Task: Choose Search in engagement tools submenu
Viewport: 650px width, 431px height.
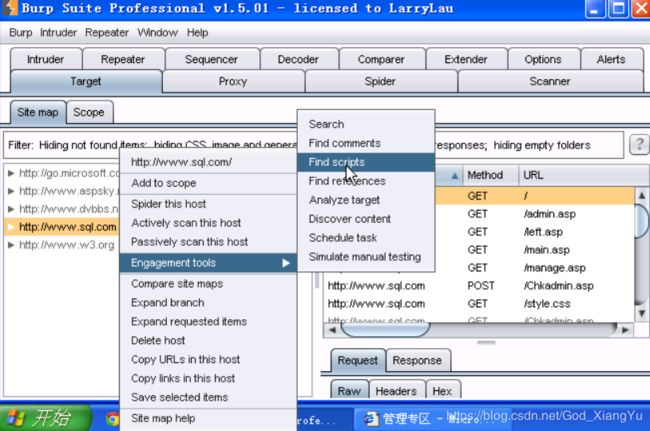Action: coord(366,124)
